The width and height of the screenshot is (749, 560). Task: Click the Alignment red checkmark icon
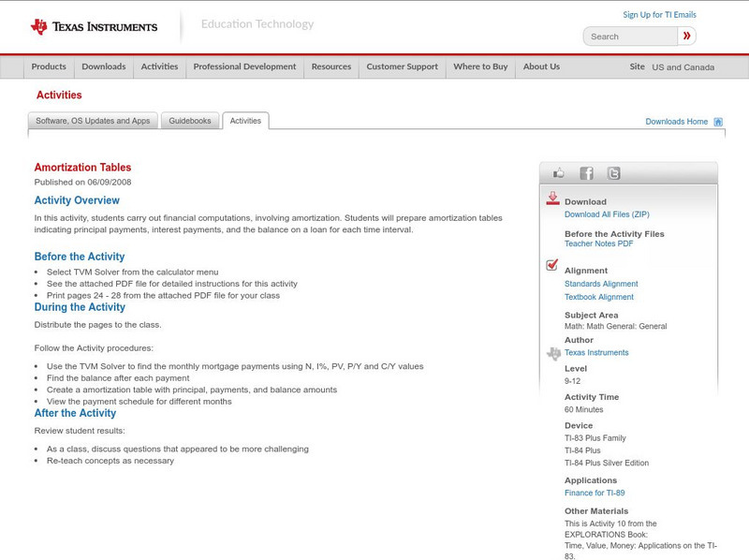552,264
